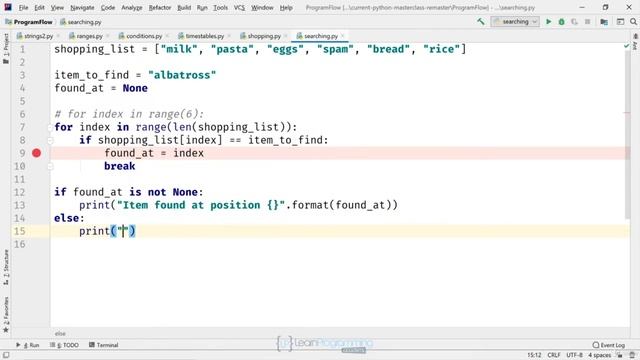
Task: Open the Run tool window
Action: [28, 345]
